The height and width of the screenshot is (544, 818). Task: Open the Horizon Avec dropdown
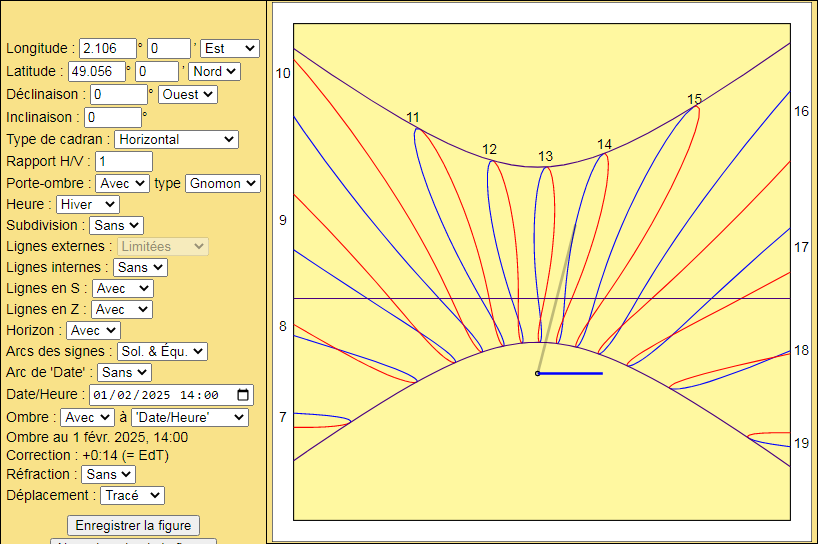[93, 330]
